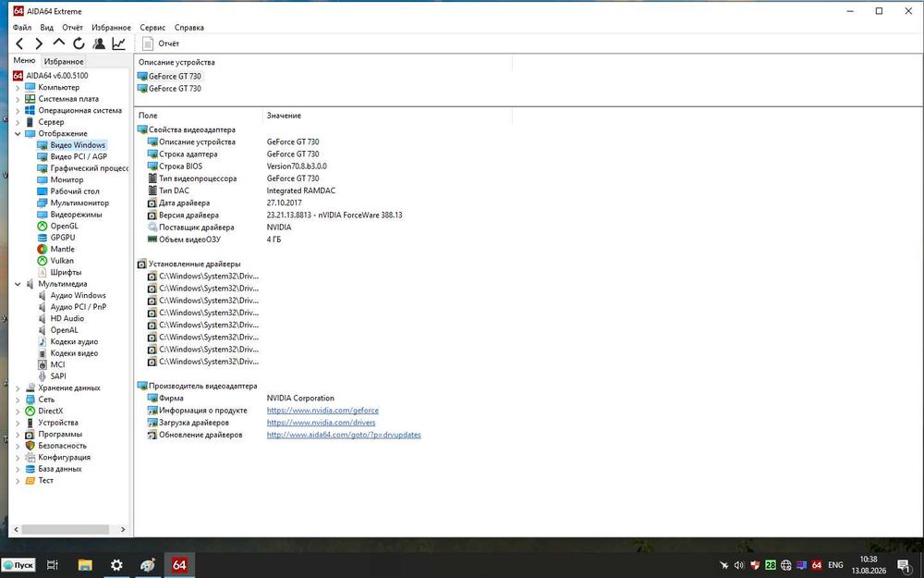Open the aida64.com driver updates link
This screenshot has height=578, width=924.
[344, 435]
